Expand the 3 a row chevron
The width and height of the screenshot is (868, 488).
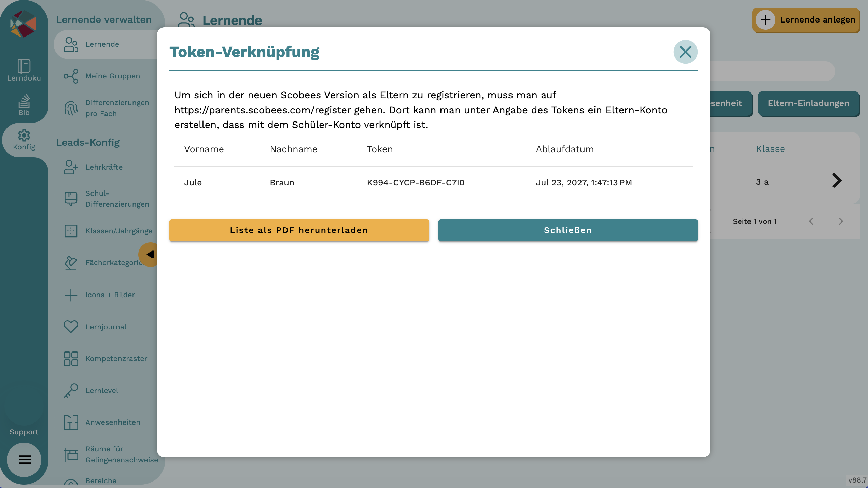tap(837, 181)
